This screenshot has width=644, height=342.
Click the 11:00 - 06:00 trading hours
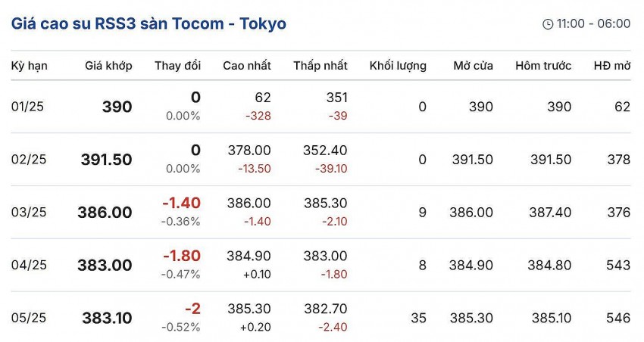pos(593,24)
